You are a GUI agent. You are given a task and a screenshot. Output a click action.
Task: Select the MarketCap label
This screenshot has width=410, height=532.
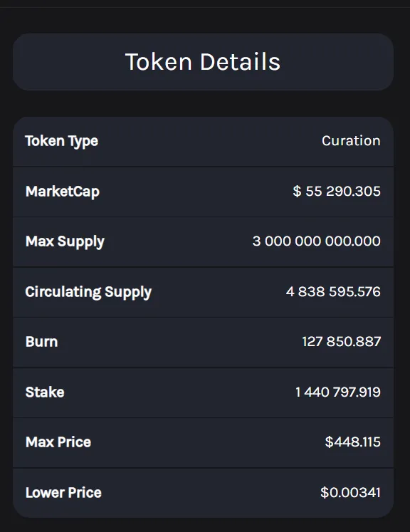point(63,192)
